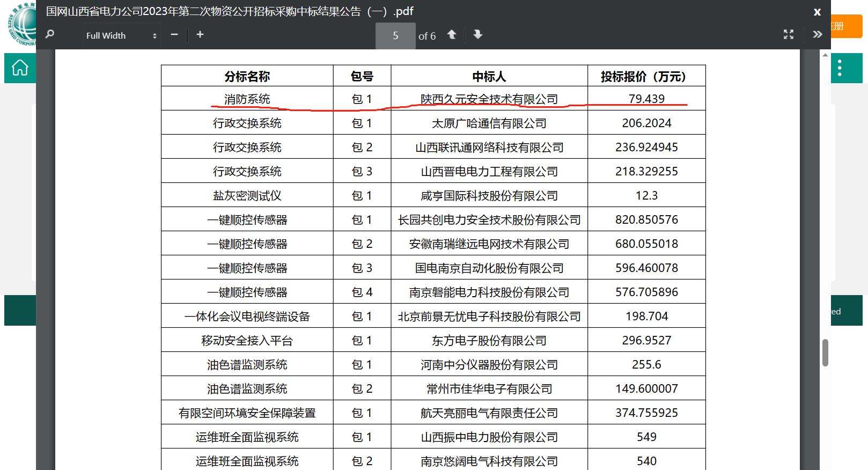
Task: Select the cell 长园共创电力安全技术股份有限公司
Action: [x=489, y=220]
